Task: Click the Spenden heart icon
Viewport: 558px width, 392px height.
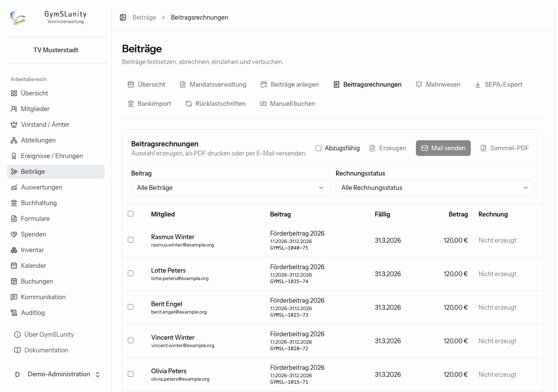Action: point(14,234)
